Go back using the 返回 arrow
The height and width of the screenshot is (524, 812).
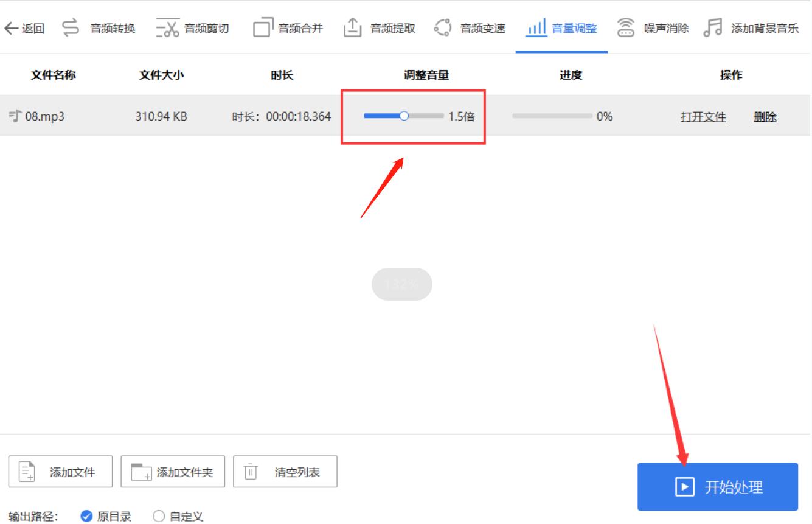tap(12, 27)
